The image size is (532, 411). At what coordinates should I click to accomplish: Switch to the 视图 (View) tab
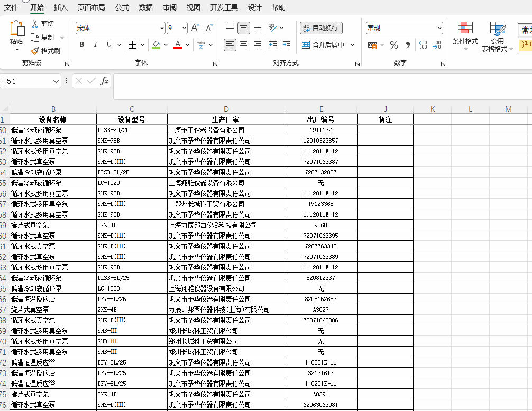tap(194, 7)
